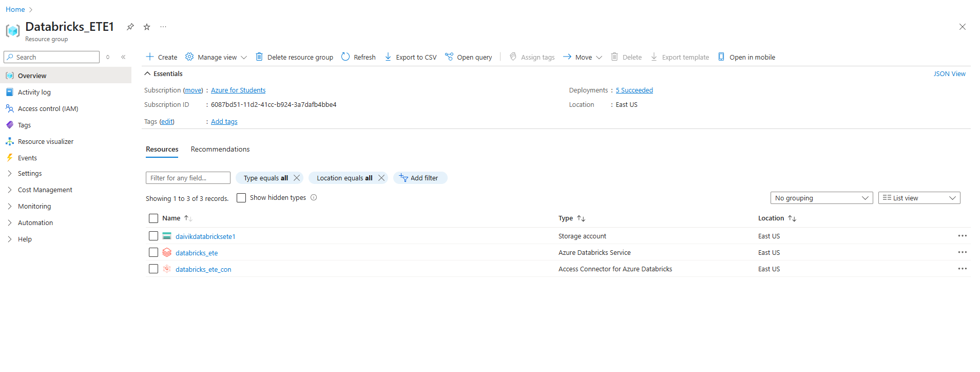Open the Move dropdown
Image resolution: width=980 pixels, height=372 pixels.
pos(583,57)
